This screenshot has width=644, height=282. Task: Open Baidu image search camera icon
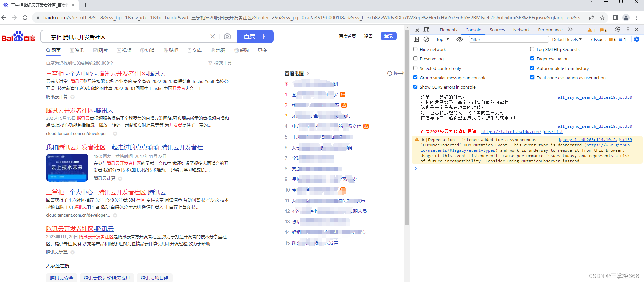[227, 36]
